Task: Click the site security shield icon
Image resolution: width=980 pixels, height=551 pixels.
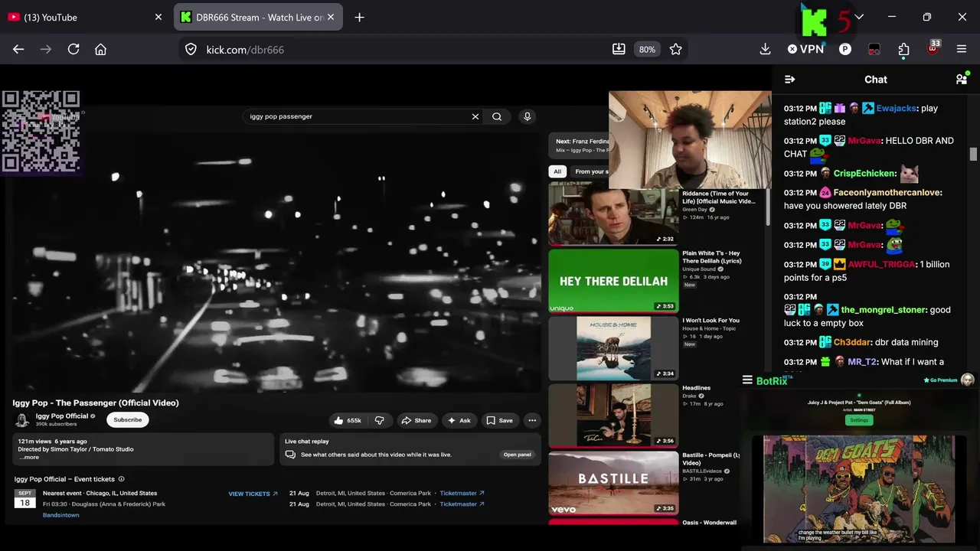Action: click(191, 49)
